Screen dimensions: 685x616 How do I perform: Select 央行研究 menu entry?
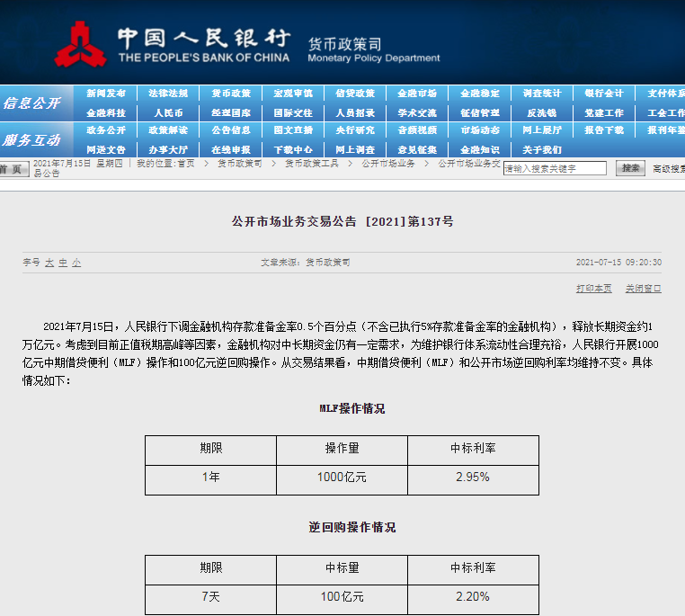(x=355, y=130)
